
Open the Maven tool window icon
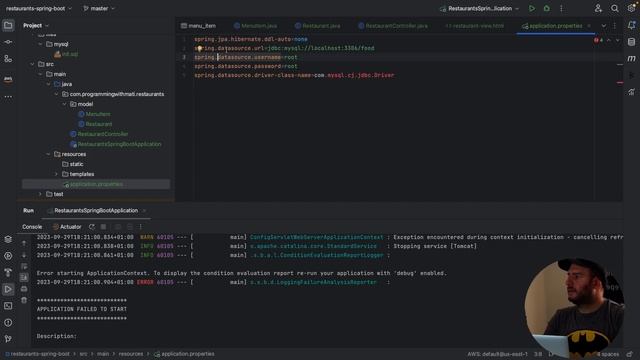point(631,59)
